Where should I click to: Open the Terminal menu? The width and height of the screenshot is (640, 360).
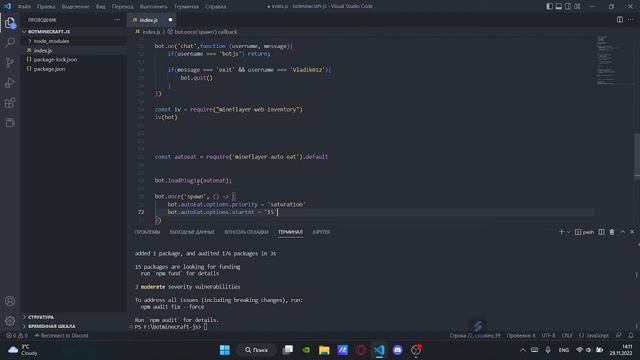186,7
